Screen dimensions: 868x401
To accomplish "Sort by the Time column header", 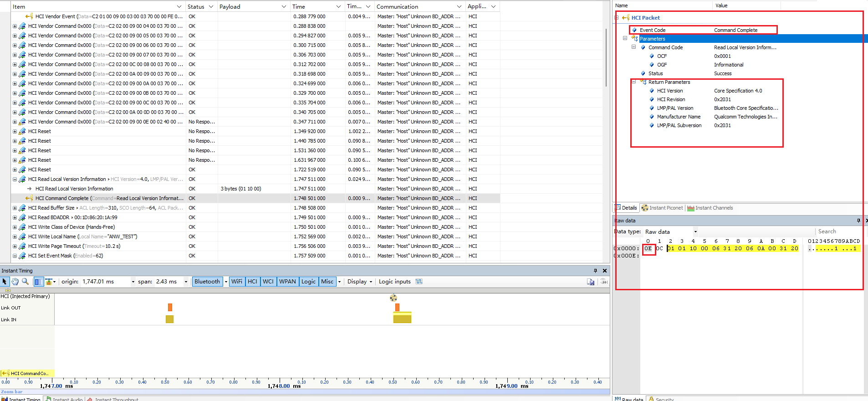I will pos(317,6).
